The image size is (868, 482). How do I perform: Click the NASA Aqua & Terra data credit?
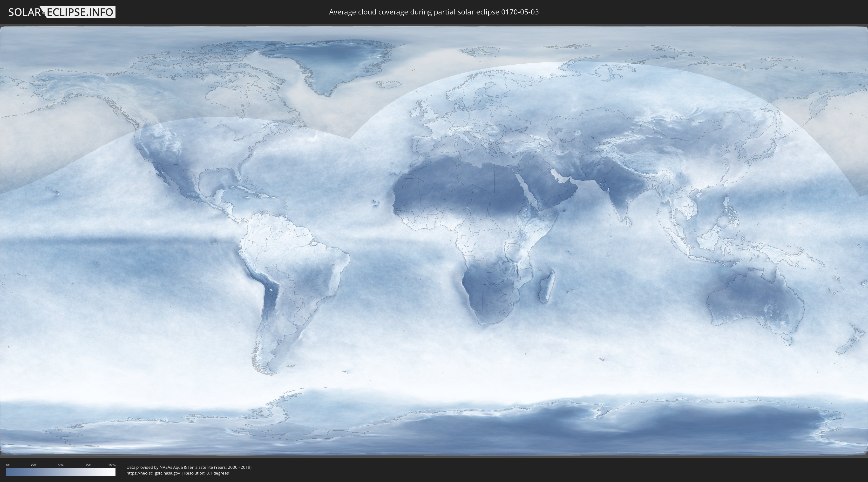pyautogui.click(x=189, y=467)
